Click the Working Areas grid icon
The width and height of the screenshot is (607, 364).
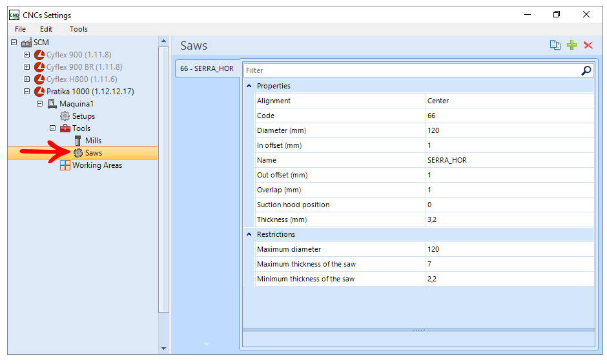(x=65, y=165)
